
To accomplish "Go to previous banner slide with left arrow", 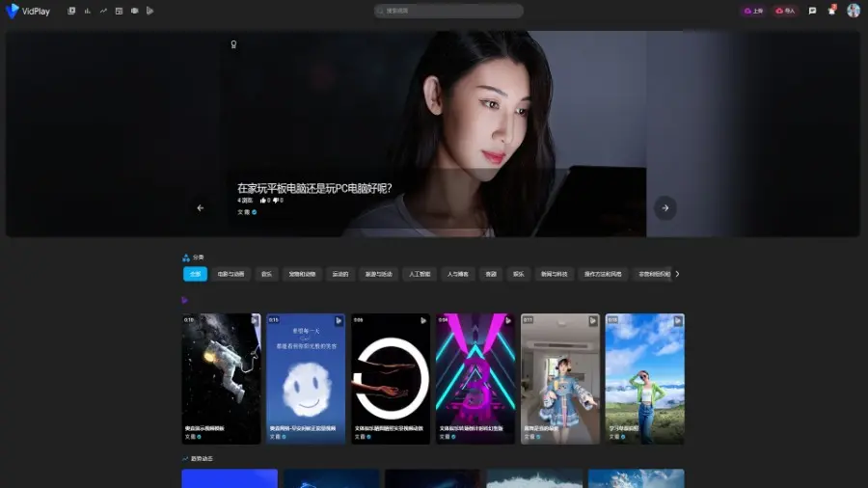I will coord(201,207).
